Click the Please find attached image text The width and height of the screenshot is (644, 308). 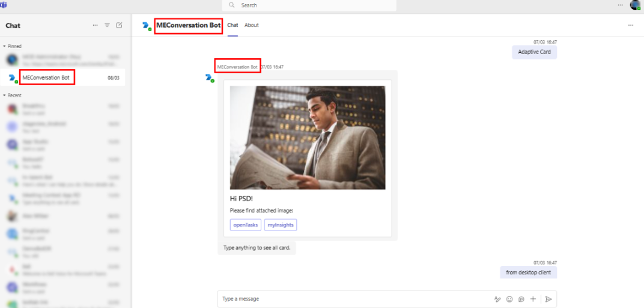click(x=261, y=211)
